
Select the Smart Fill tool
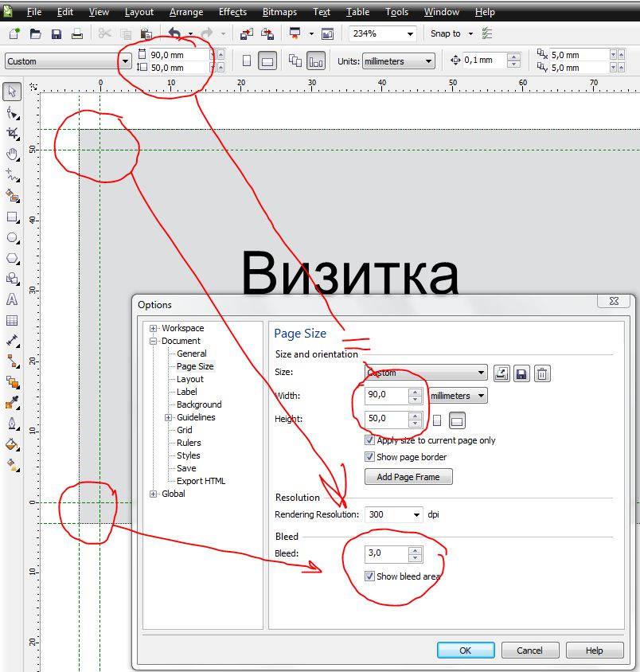(12, 197)
